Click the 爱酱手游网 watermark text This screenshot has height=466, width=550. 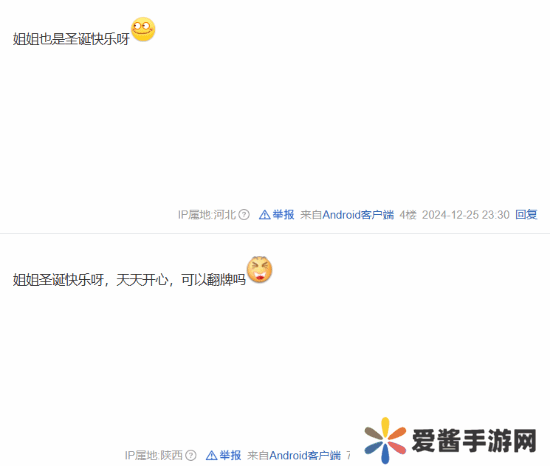pyautogui.click(x=474, y=440)
